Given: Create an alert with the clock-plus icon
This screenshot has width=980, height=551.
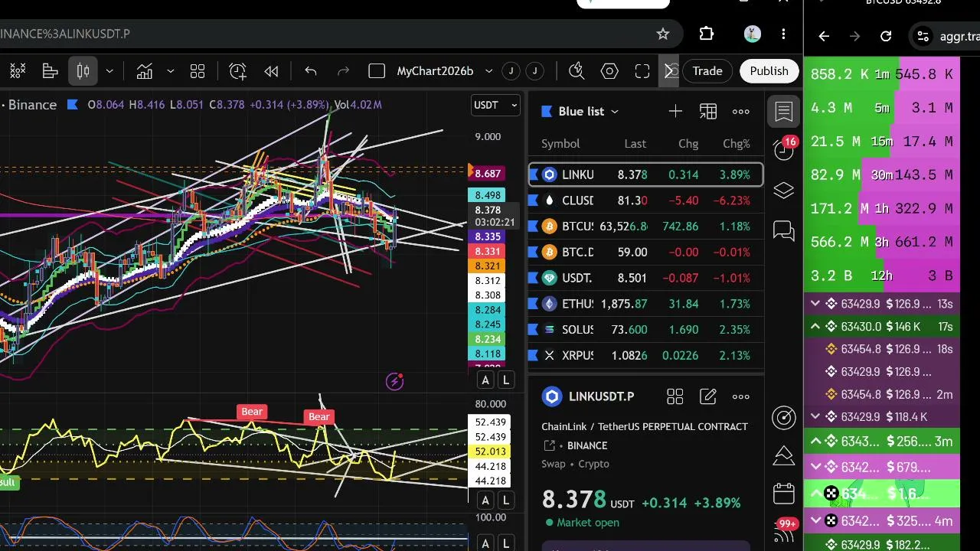Looking at the screenshot, I should (238, 71).
